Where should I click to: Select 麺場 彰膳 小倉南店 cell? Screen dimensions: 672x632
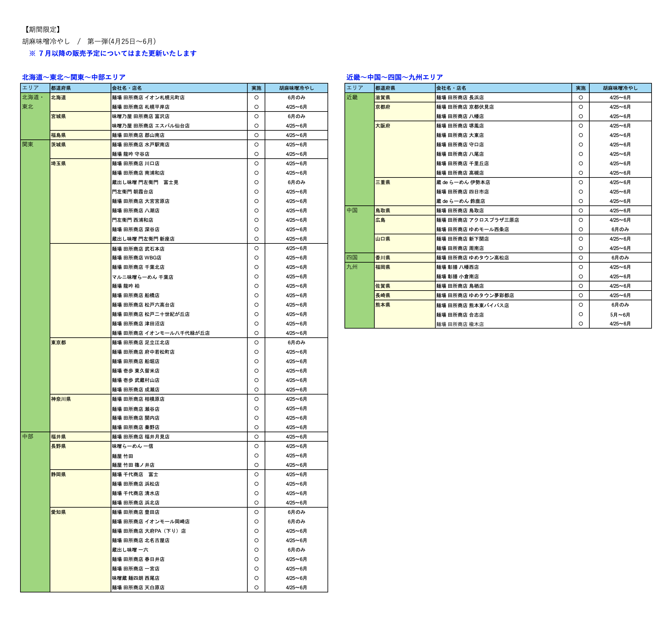[x=503, y=277]
